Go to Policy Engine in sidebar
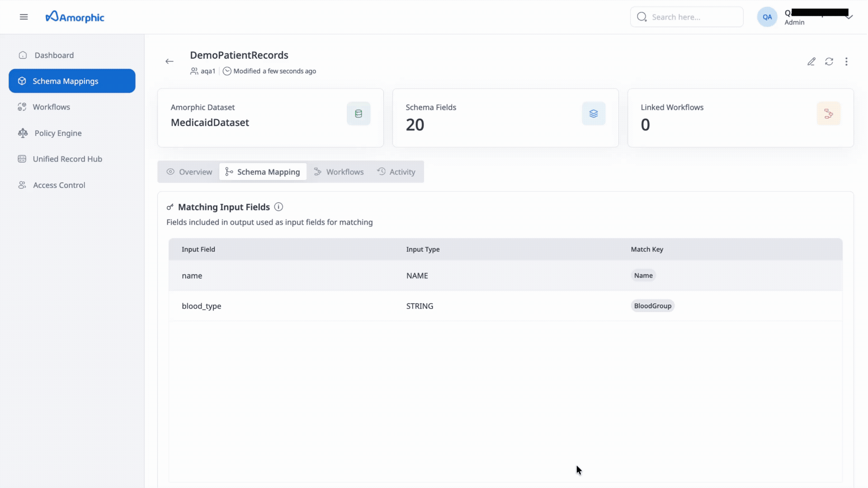Viewport: 868px width, 488px height. (x=58, y=133)
